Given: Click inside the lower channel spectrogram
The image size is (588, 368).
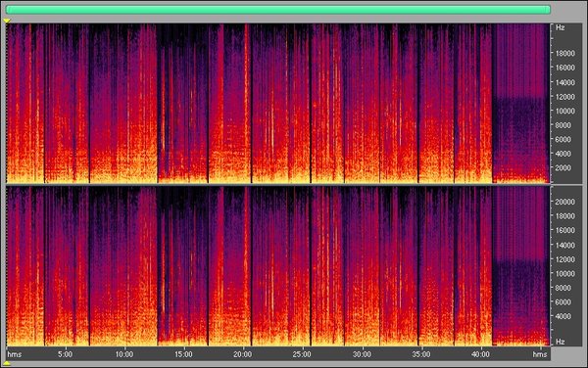Looking at the screenshot, I should tap(278, 266).
